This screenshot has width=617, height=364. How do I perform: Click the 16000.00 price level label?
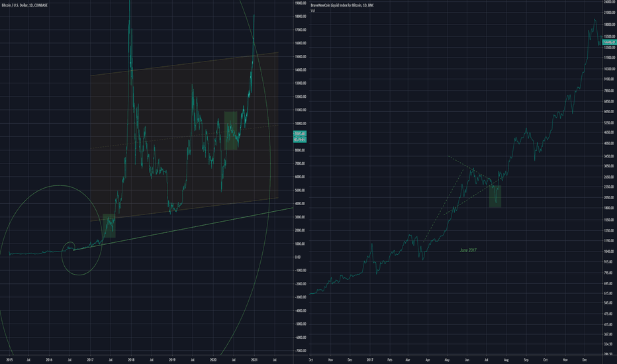301,43
